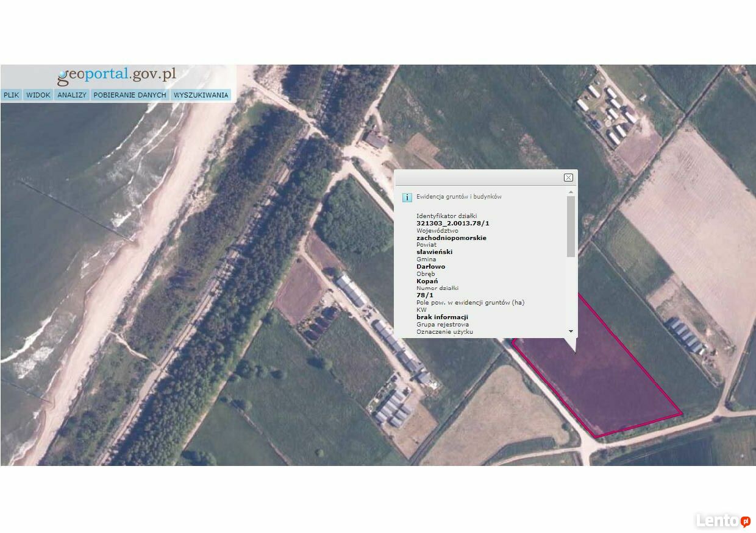Click parcel number 78/1 value
The image size is (756, 533).
coord(424,295)
